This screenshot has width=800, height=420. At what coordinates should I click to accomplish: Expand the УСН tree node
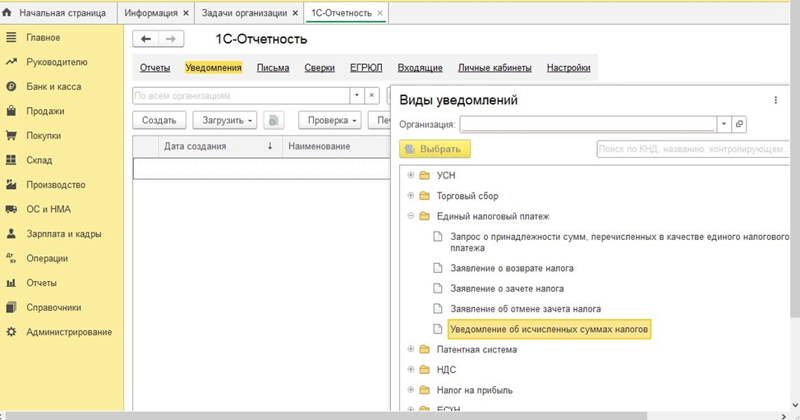point(411,175)
